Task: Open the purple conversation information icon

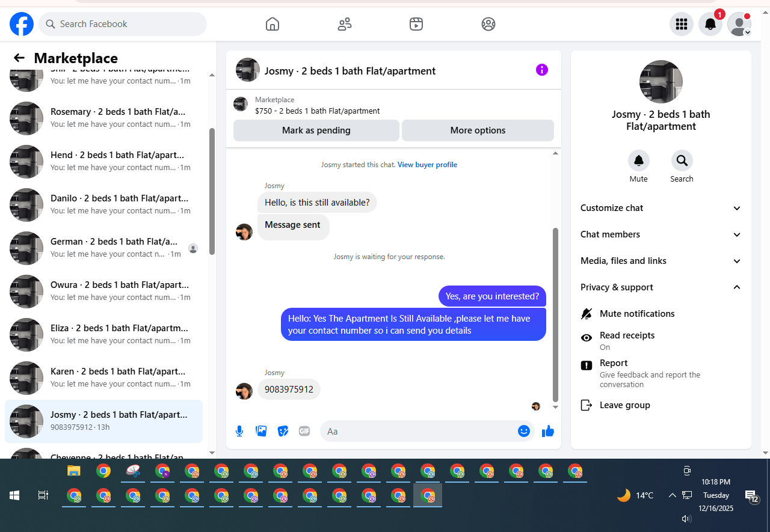Action: click(x=542, y=70)
